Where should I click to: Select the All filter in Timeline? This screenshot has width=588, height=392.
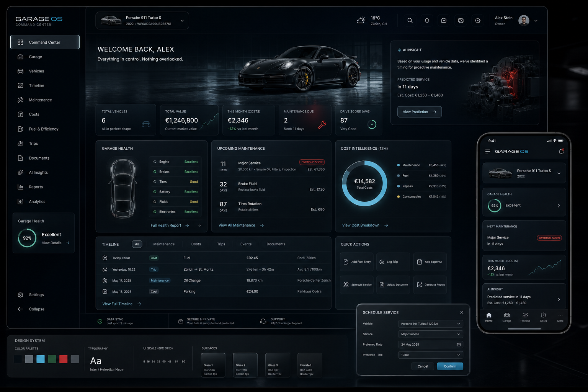(137, 244)
